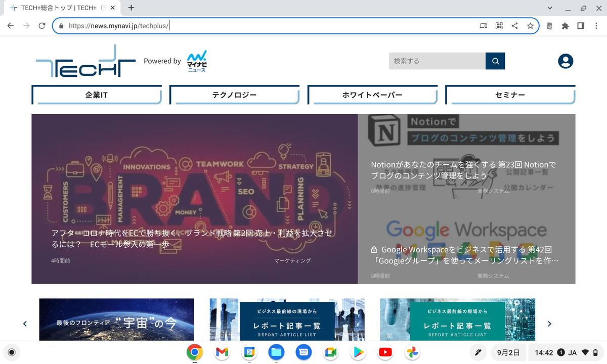Show the browser side panel

click(581, 26)
